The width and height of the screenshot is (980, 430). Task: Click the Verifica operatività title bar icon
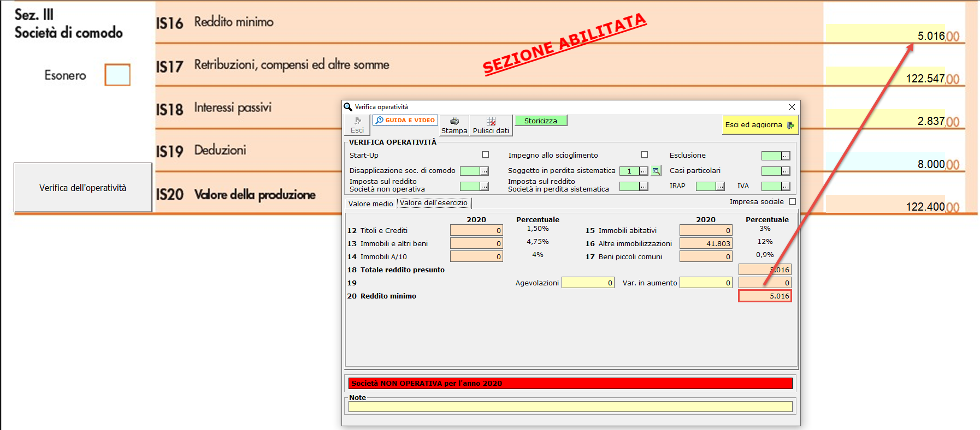point(348,107)
